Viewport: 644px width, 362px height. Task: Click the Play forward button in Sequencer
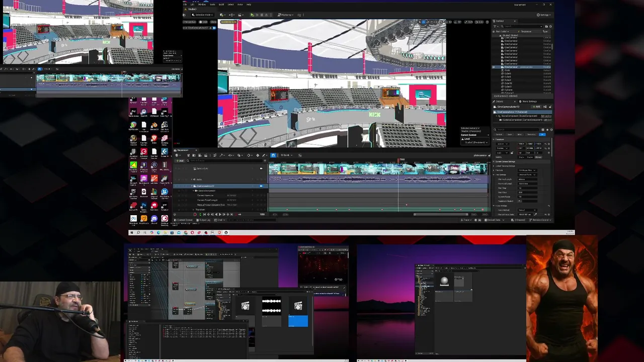pyautogui.click(x=220, y=214)
